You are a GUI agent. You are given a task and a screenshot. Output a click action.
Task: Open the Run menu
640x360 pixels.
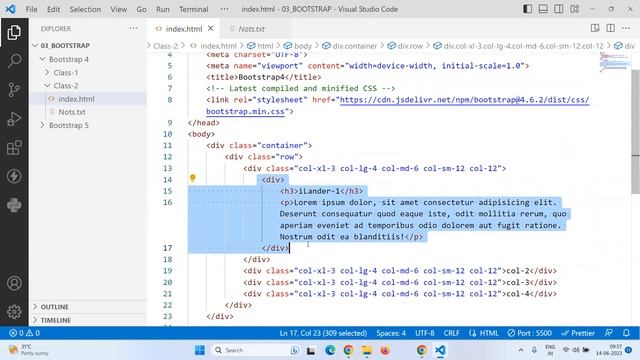[x=162, y=9]
